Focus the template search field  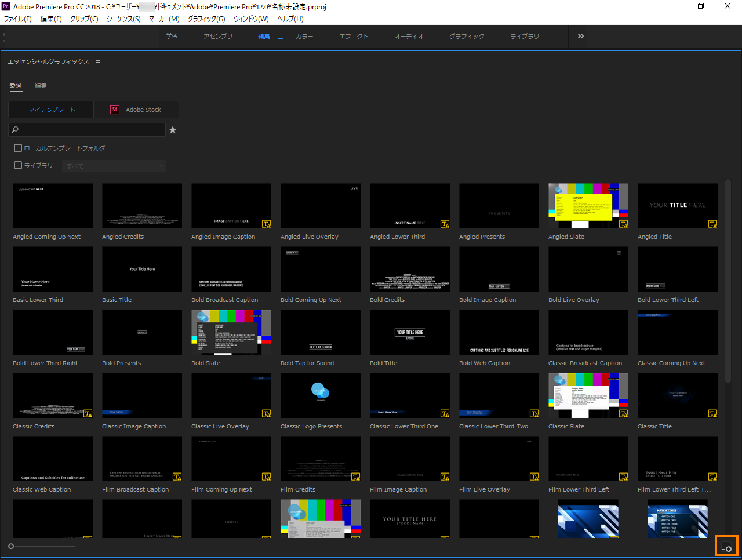point(87,130)
